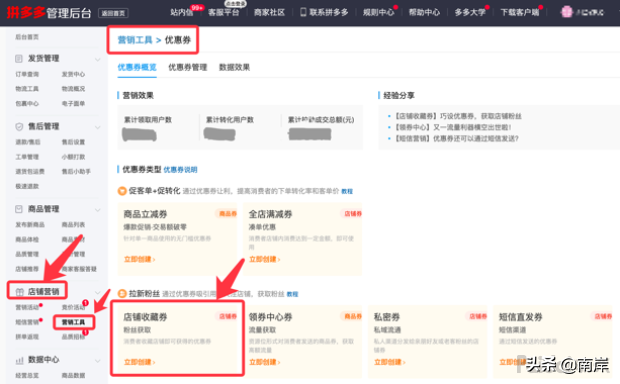This screenshot has width=620, height=384.
Task: Open 包裹中心 in the sidebar
Action: (x=27, y=104)
